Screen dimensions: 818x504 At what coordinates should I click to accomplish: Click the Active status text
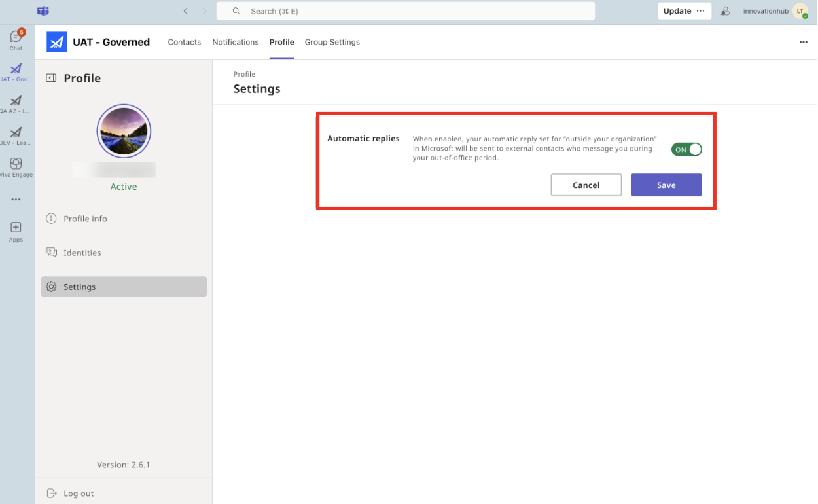pyautogui.click(x=124, y=187)
